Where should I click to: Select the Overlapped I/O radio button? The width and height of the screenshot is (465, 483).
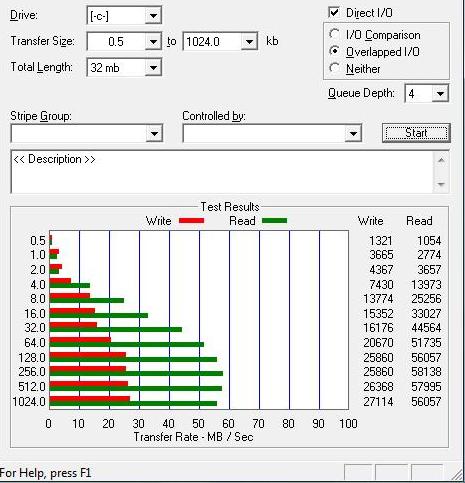pos(334,51)
